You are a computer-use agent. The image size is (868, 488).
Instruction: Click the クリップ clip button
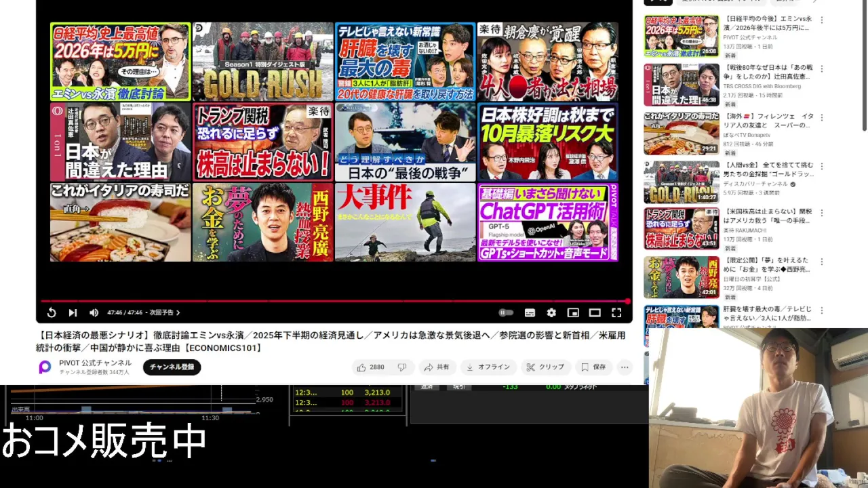[546, 367]
